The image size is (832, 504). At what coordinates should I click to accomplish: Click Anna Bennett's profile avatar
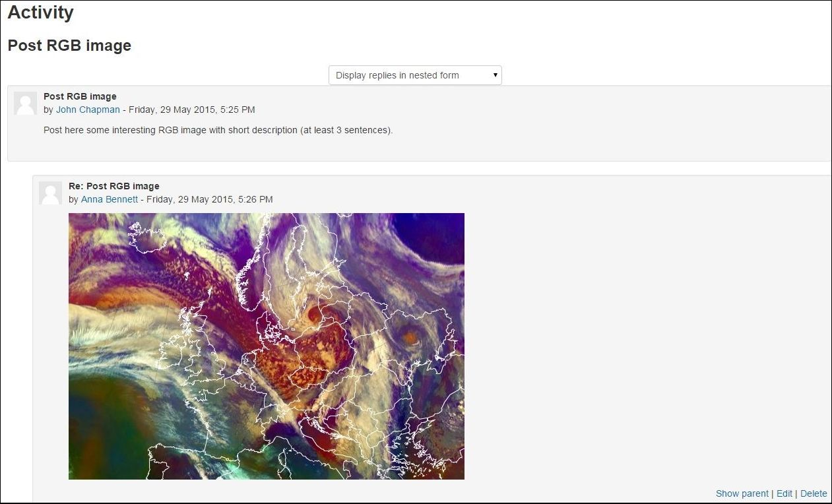tap(51, 193)
